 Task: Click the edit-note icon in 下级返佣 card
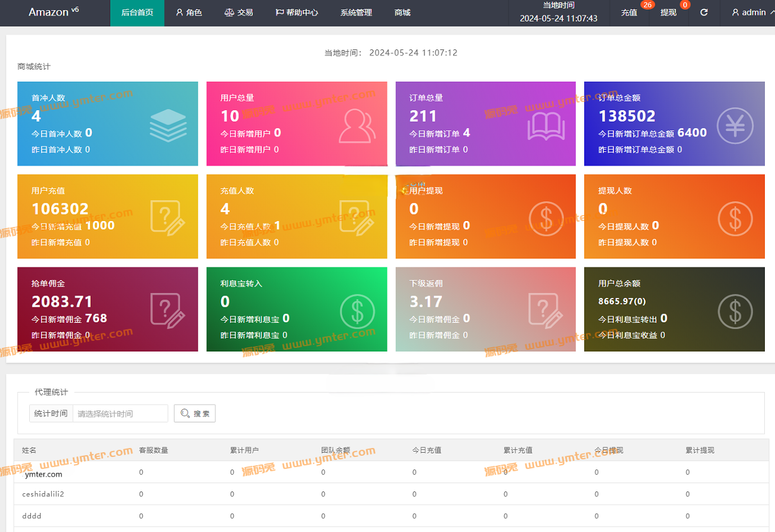click(x=547, y=310)
